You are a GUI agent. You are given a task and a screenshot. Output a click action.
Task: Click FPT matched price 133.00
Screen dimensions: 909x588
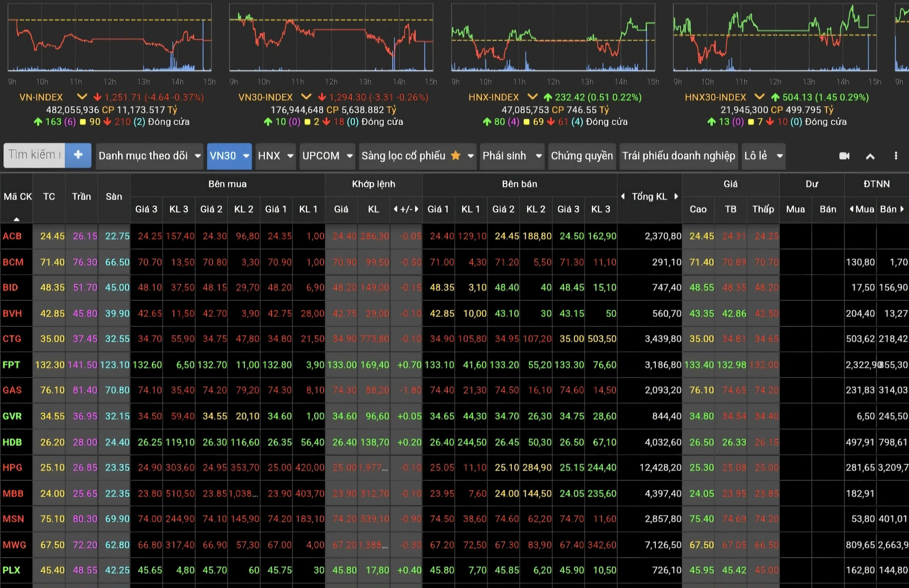tap(342, 365)
